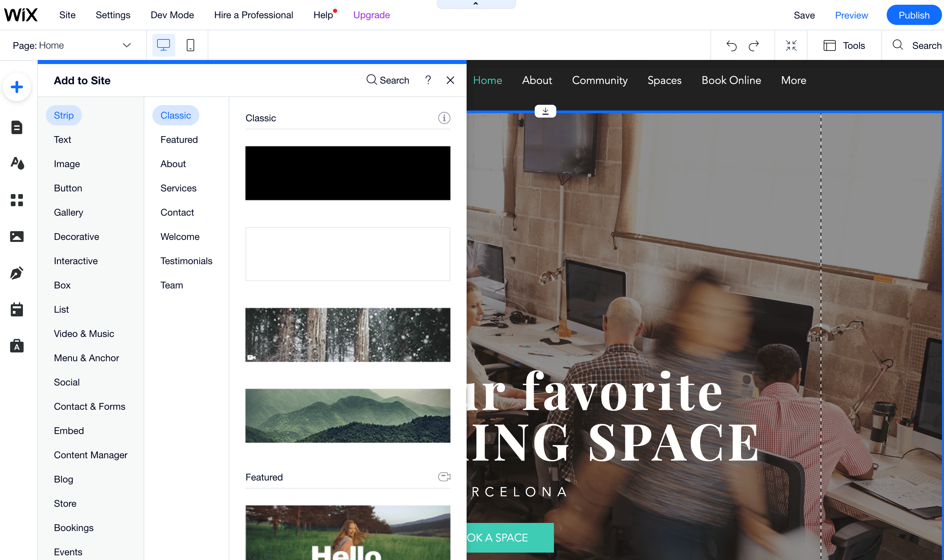The width and height of the screenshot is (944, 560).
Task: Click the Publish button
Action: click(x=914, y=15)
